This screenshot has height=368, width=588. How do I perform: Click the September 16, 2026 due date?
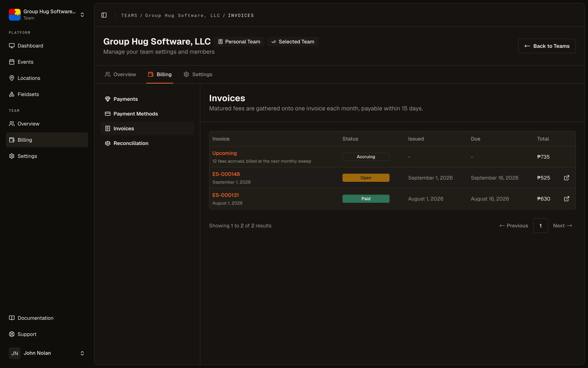(x=495, y=178)
